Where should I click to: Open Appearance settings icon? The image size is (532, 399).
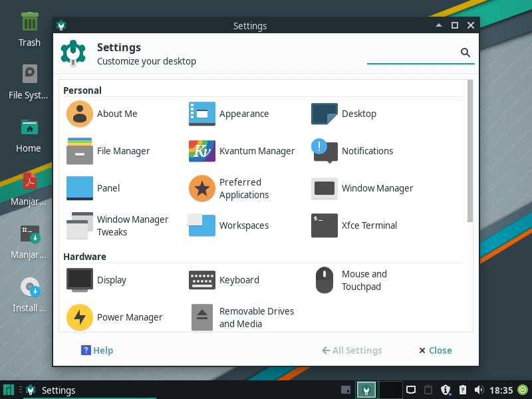point(202,114)
